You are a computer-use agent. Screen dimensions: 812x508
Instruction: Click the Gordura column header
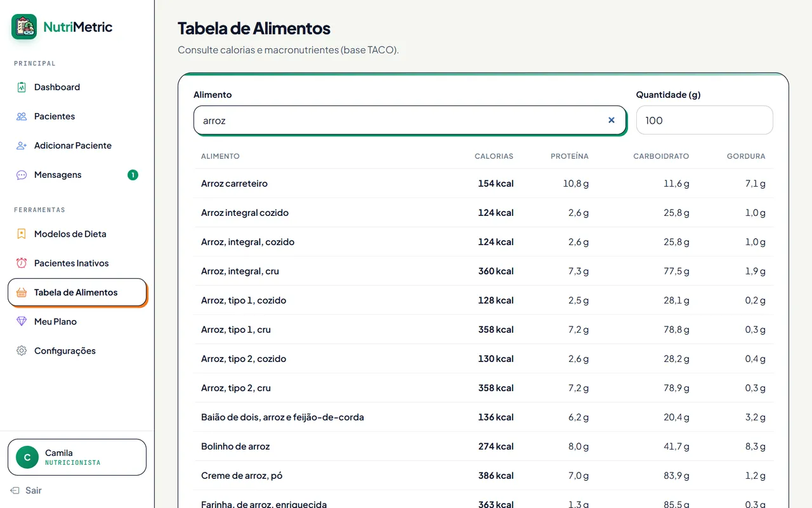point(746,156)
